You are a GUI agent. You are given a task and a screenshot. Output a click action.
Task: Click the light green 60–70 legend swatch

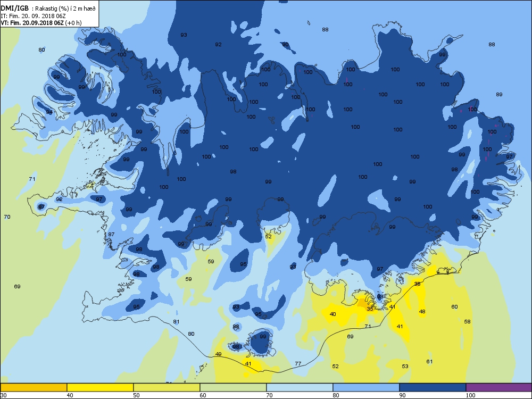point(233,387)
